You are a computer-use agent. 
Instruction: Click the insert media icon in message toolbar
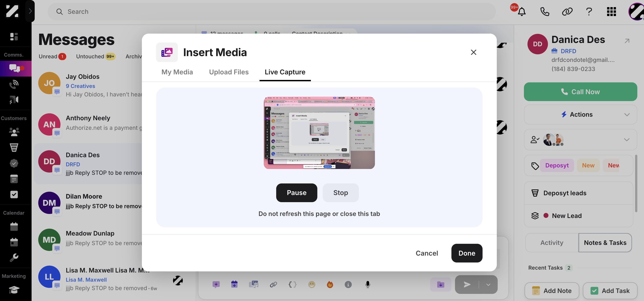(x=253, y=285)
